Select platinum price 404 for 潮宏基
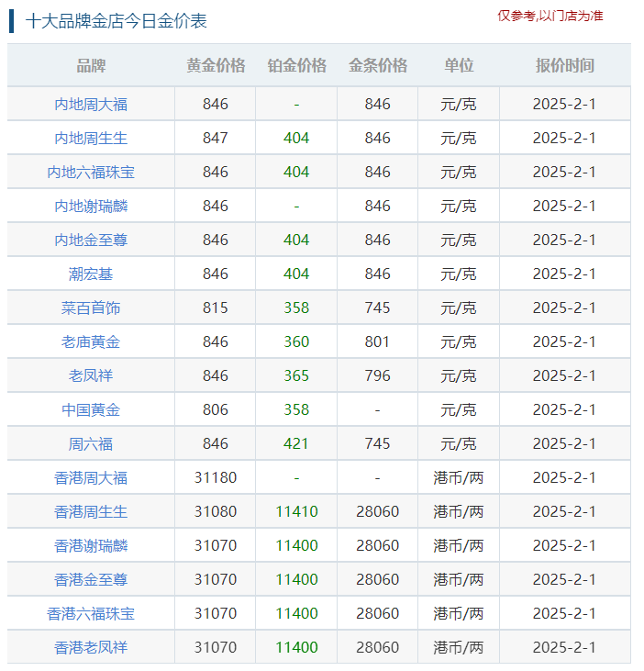Viewport: 644px width, 671px height. (x=296, y=274)
